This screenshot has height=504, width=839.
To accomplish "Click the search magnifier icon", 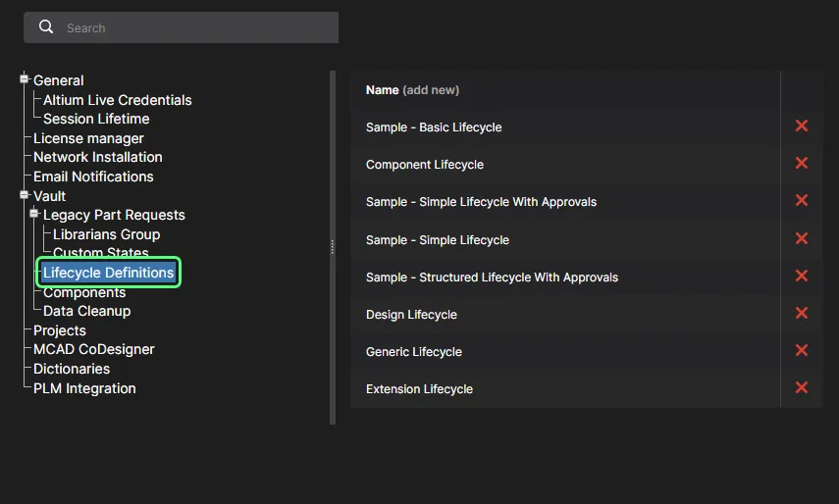I will point(46,27).
